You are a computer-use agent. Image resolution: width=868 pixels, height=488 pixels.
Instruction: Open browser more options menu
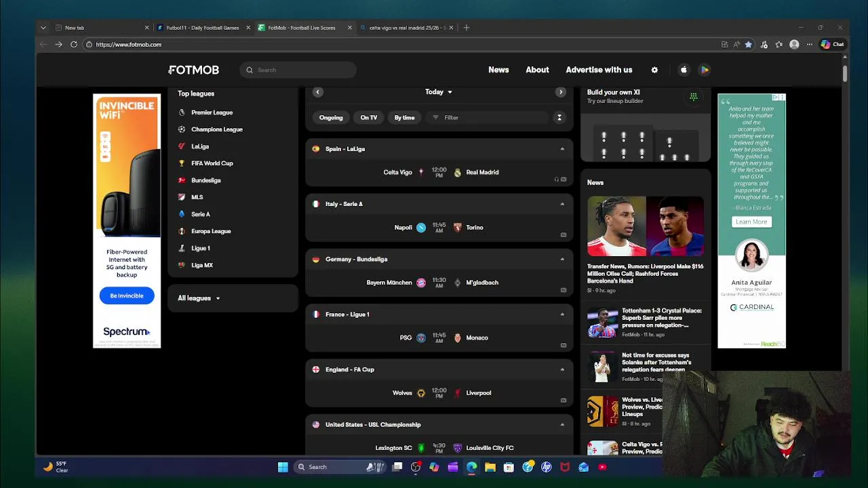[x=809, y=45]
